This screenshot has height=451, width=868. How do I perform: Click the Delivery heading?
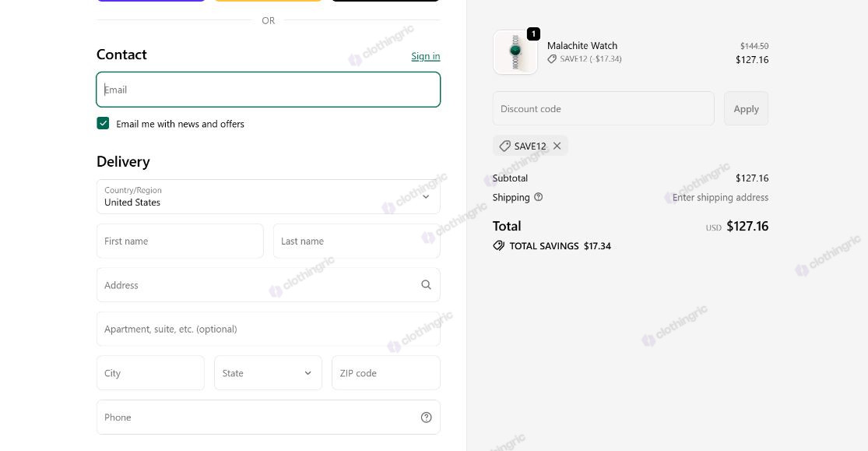pos(124,161)
